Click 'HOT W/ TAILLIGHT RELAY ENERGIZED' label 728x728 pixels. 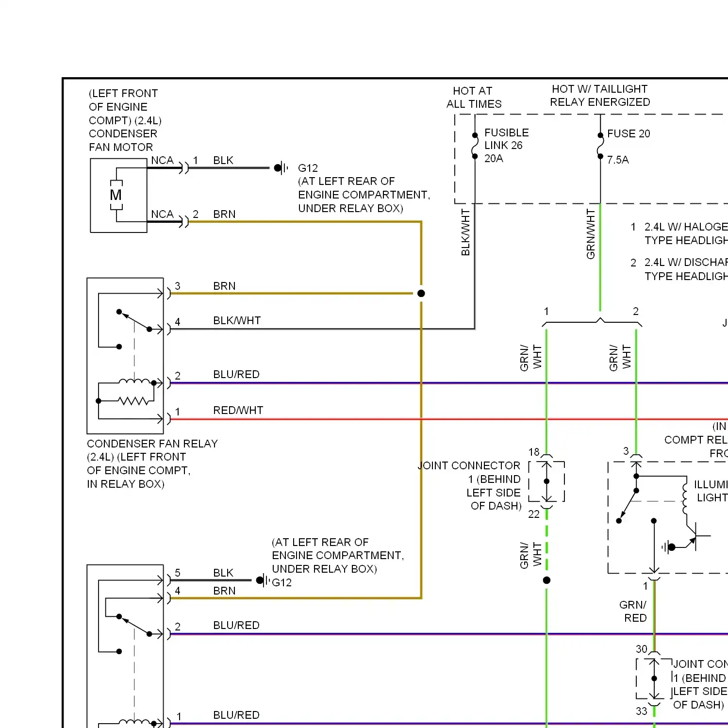pyautogui.click(x=600, y=96)
